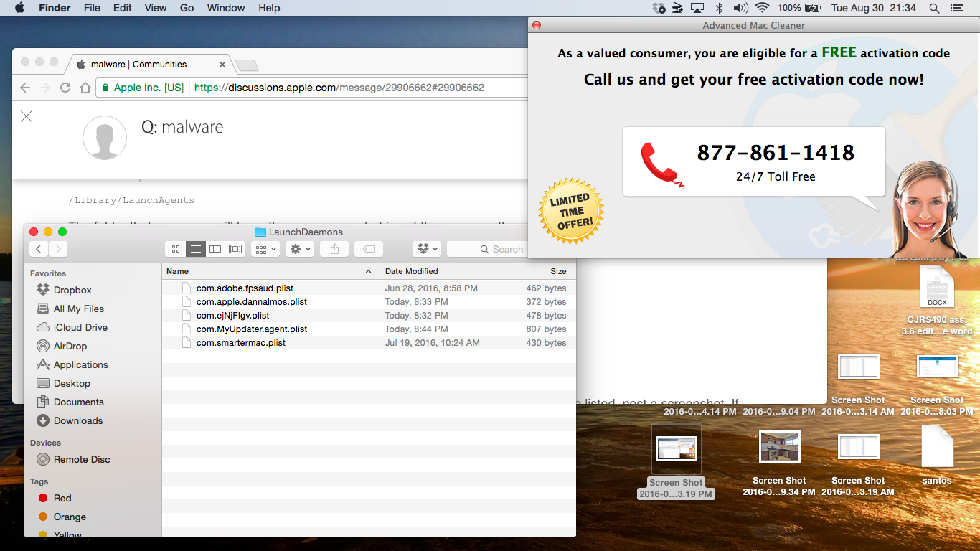The height and width of the screenshot is (551, 980).
Task: Click the user avatar beside Q: malware
Action: [105, 137]
